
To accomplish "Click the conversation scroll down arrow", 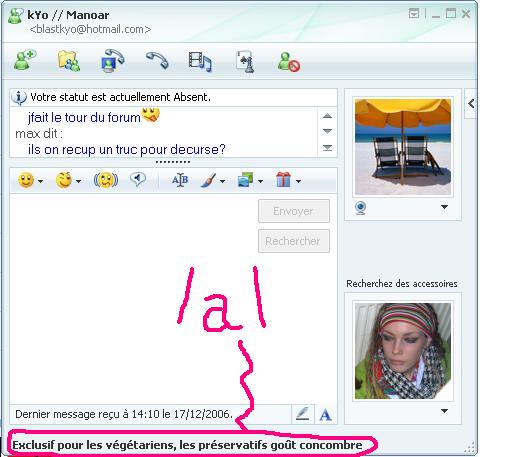I will tap(327, 131).
